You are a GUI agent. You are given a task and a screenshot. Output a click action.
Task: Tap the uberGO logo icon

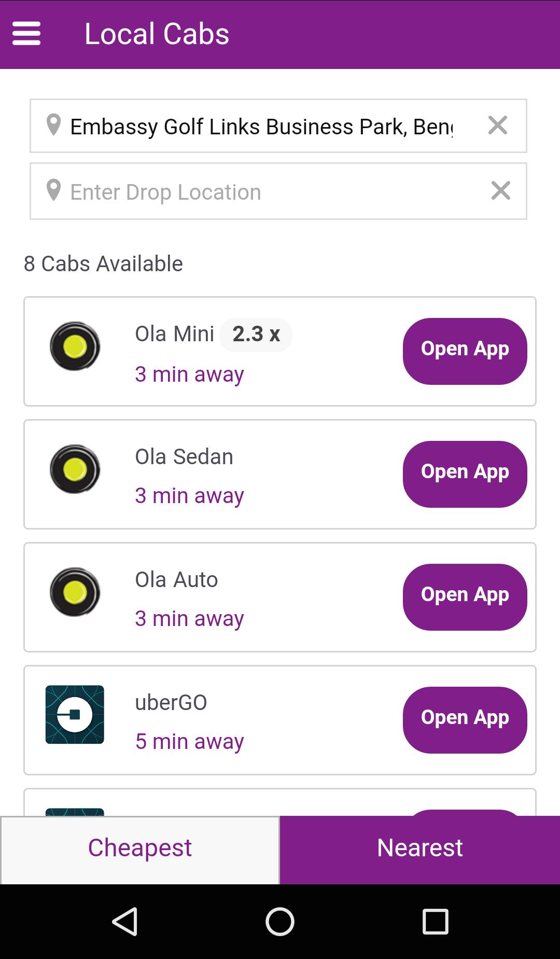click(x=75, y=715)
